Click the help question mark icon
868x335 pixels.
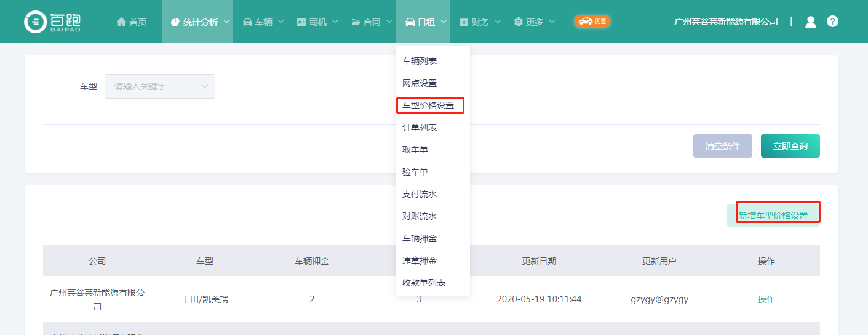pyautogui.click(x=832, y=22)
